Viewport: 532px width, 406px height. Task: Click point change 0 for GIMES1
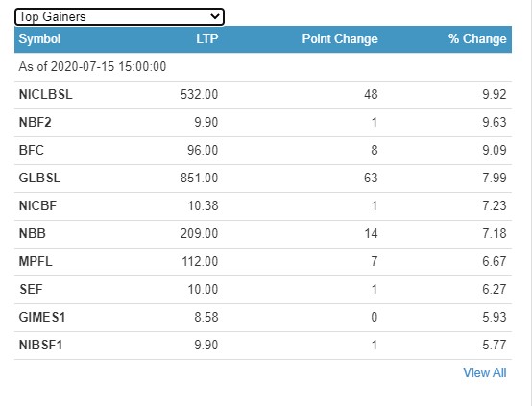pyautogui.click(x=374, y=317)
